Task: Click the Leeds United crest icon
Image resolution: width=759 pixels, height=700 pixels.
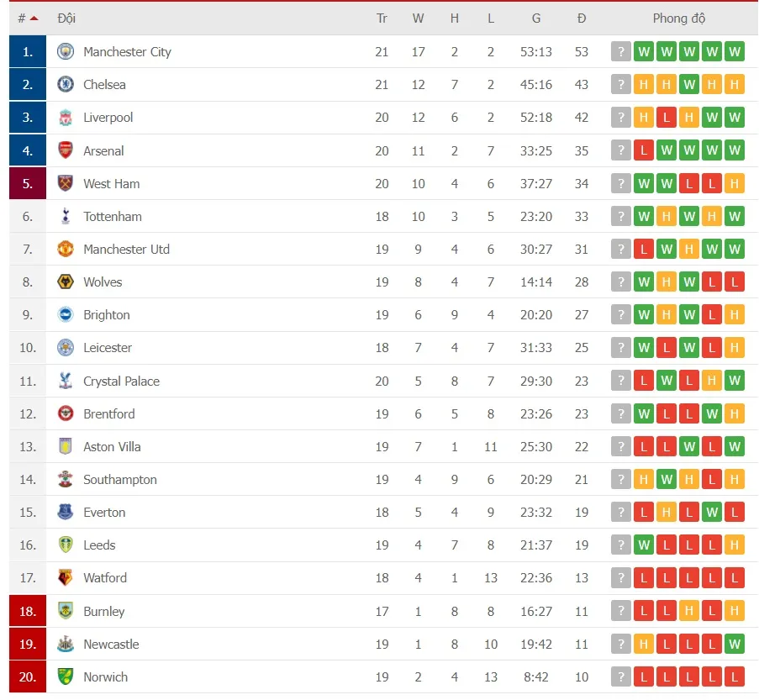Action: coord(65,545)
